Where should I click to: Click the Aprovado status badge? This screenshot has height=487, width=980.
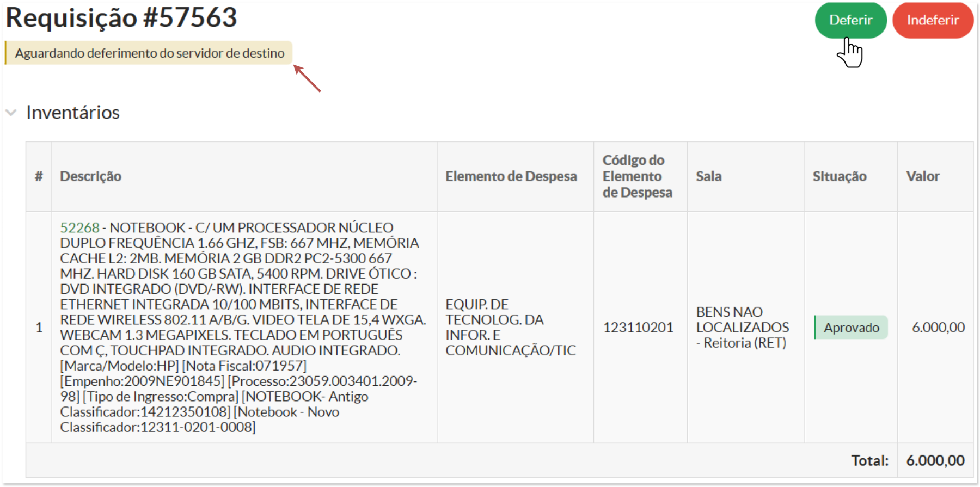point(851,328)
